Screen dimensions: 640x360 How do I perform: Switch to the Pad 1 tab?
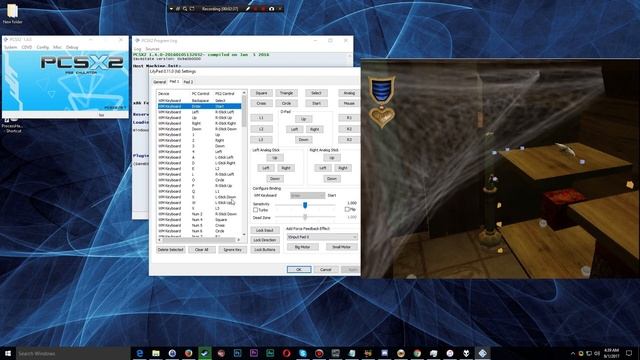coord(174,82)
